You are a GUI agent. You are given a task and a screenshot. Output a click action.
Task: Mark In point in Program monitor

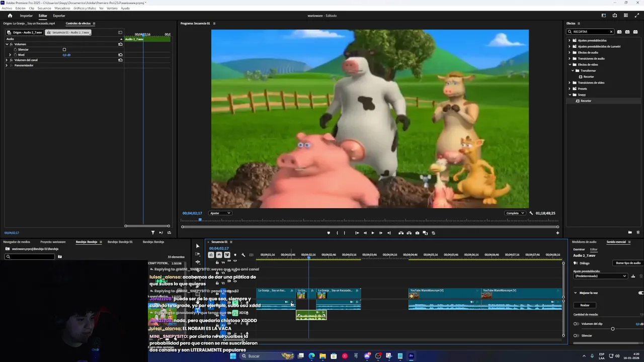337,233
